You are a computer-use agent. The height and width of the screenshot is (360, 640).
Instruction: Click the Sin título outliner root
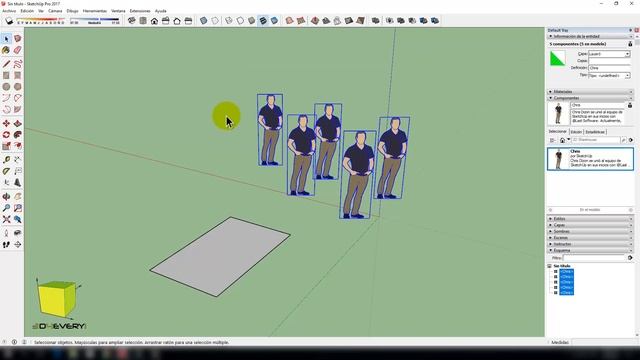pos(562,266)
